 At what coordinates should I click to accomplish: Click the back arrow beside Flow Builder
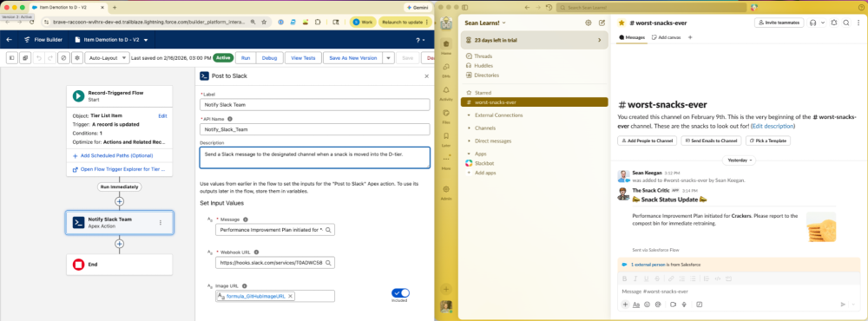tap(9, 40)
